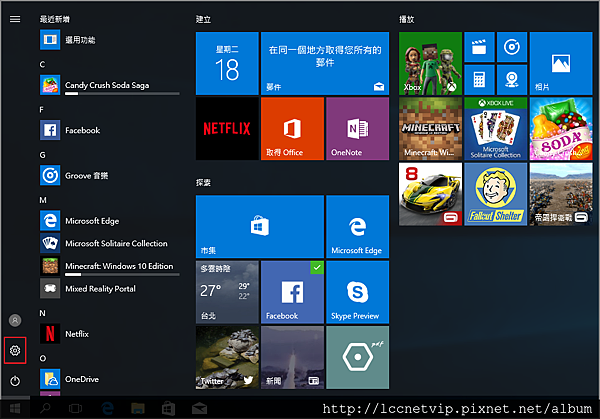
Task: Open the Facebook tile with checkmark
Action: [292, 292]
